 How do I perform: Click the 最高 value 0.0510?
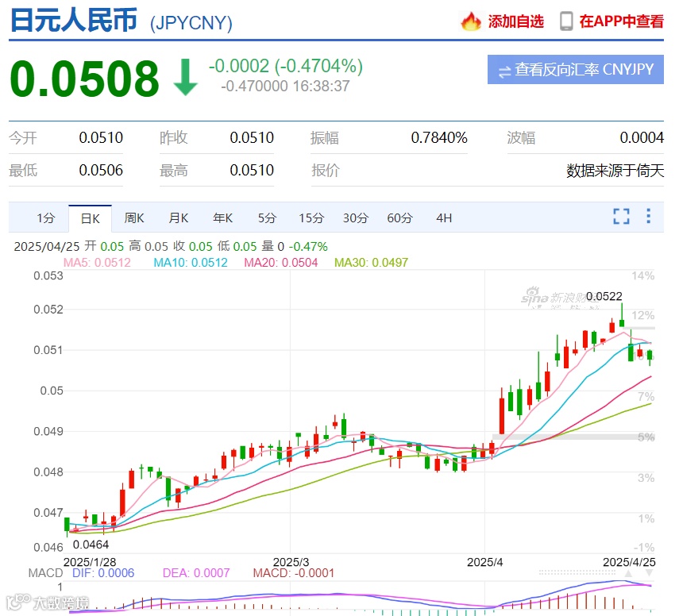pos(252,170)
